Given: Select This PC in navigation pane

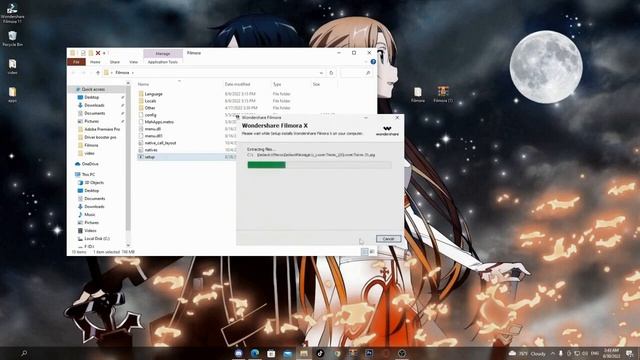Looking at the screenshot, I should pos(88,174).
